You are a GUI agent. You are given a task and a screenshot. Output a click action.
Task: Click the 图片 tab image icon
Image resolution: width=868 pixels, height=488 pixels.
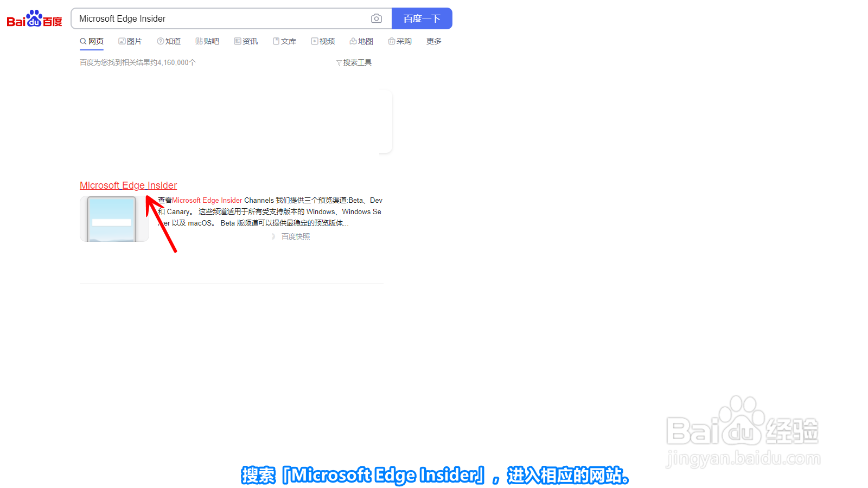[x=122, y=41]
